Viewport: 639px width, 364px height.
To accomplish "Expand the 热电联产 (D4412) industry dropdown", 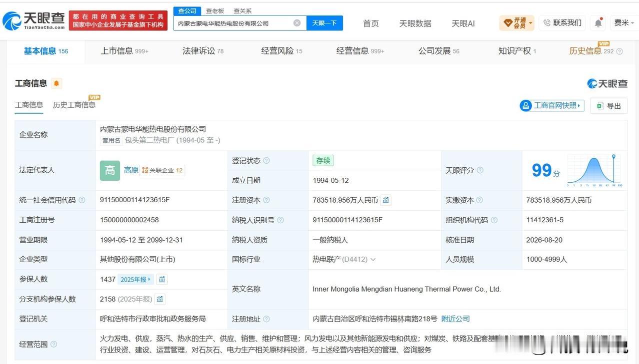I will [x=373, y=260].
